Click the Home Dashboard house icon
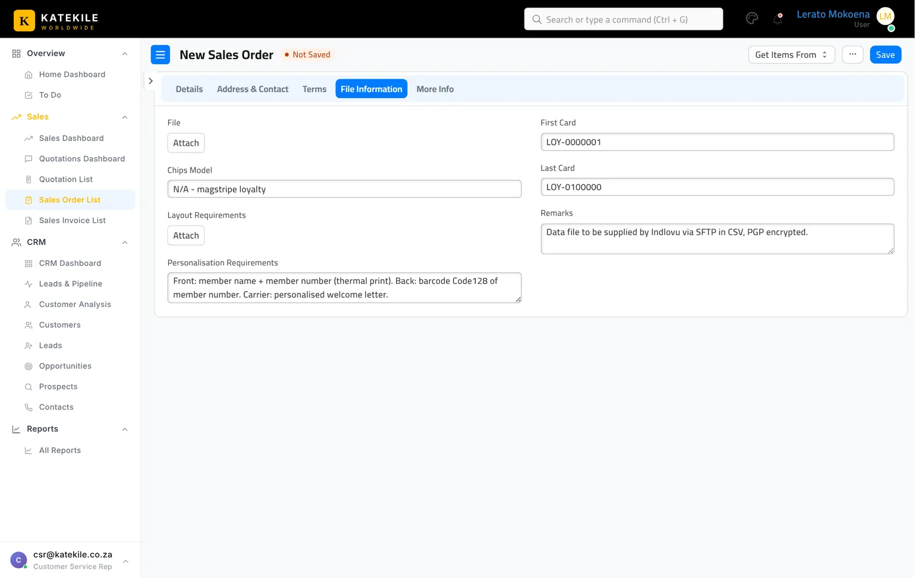The height and width of the screenshot is (578, 924). coord(28,75)
